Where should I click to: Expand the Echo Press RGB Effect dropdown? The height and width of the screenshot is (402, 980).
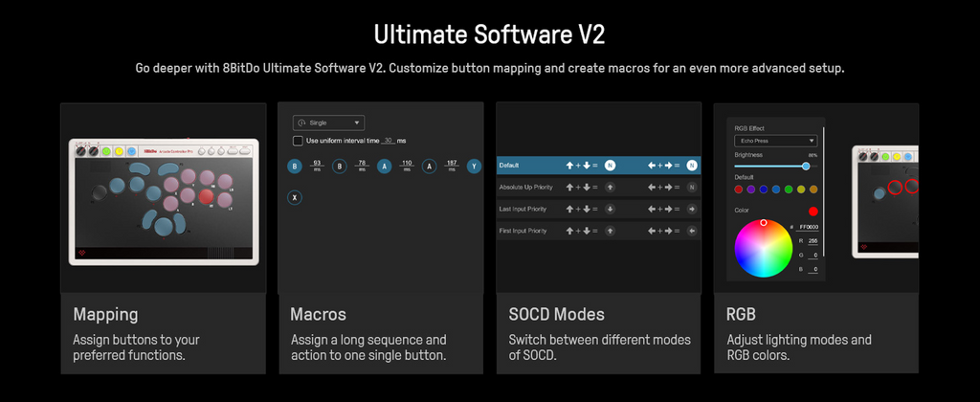(x=775, y=142)
